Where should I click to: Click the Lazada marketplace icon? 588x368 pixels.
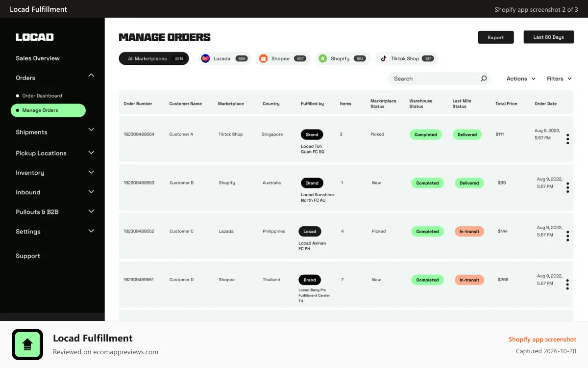[x=205, y=58]
